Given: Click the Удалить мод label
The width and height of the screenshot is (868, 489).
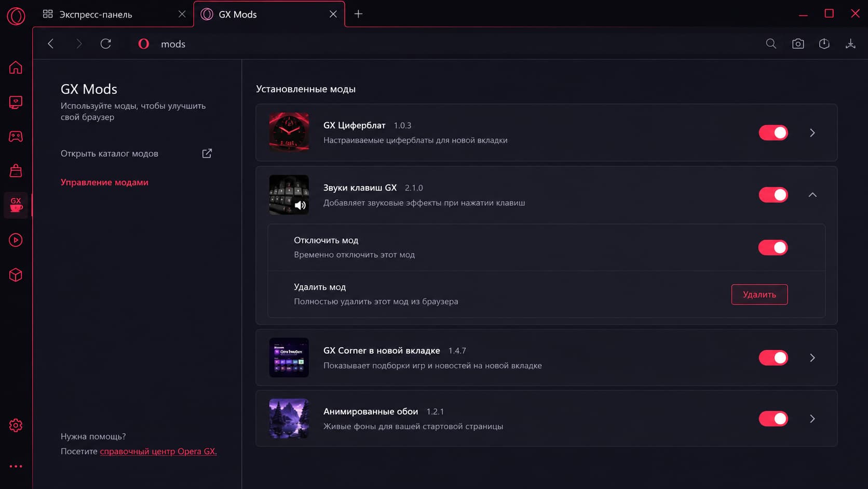Looking at the screenshot, I should click(x=320, y=287).
